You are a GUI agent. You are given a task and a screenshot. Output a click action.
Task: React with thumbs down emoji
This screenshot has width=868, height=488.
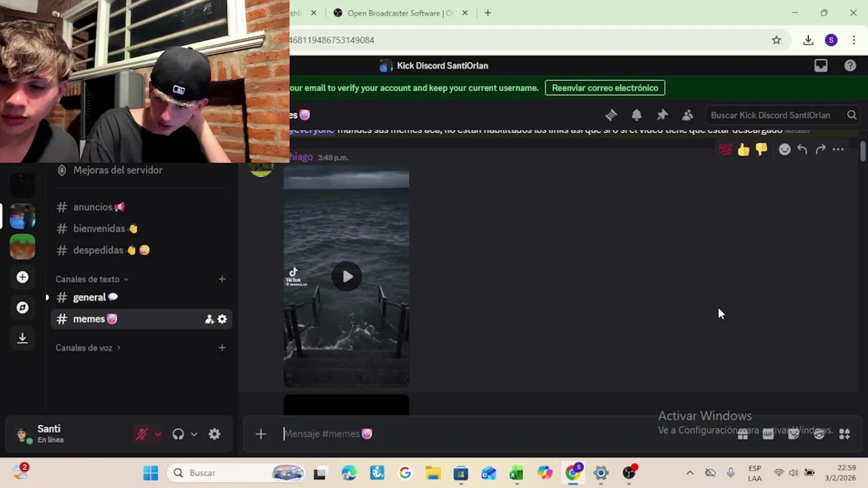coord(762,150)
